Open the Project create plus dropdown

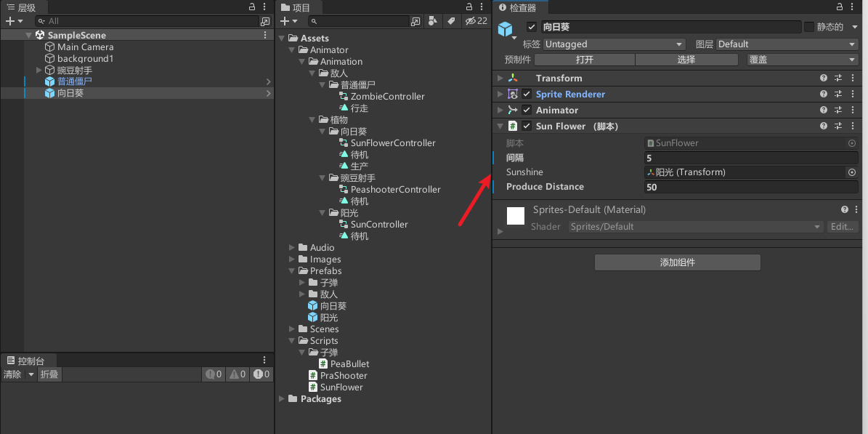(x=289, y=21)
